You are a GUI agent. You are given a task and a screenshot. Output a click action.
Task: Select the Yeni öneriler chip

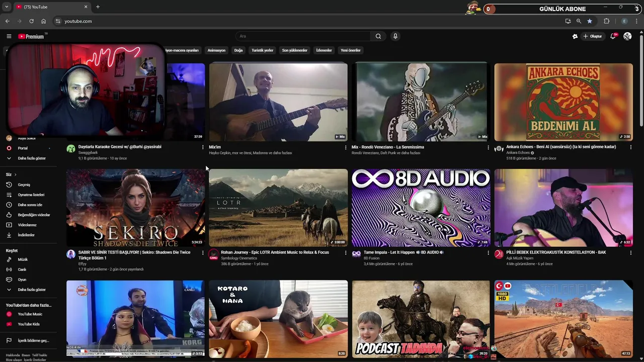(351, 50)
